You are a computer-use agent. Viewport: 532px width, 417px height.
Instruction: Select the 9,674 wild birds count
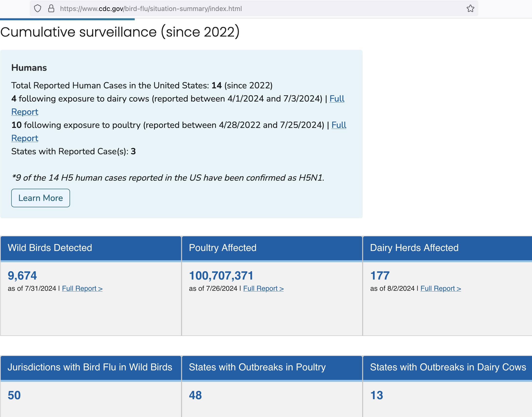point(22,276)
